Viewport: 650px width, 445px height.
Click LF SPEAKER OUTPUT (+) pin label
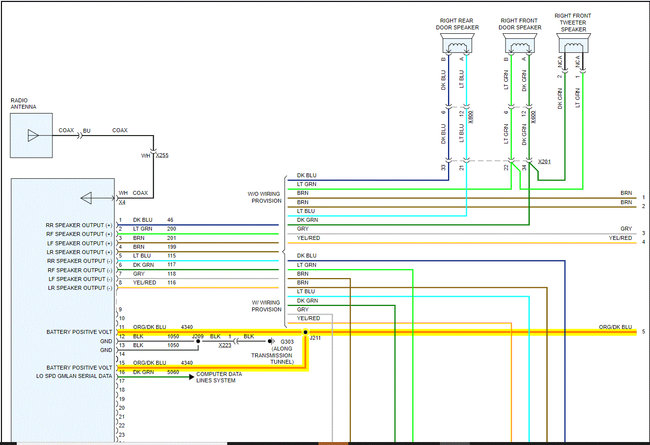point(80,243)
